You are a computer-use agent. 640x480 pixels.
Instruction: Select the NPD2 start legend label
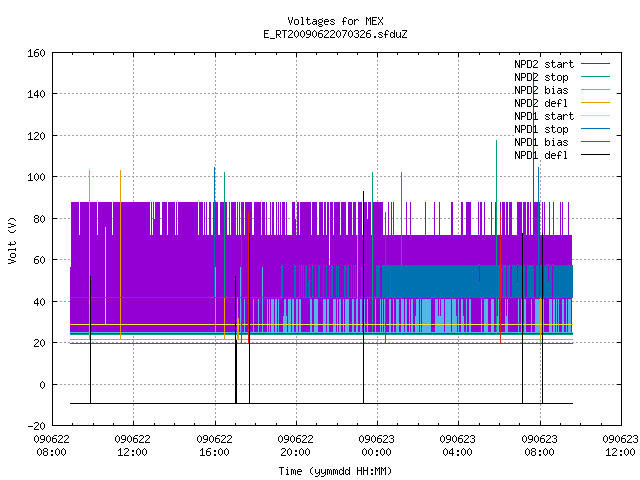click(x=544, y=64)
